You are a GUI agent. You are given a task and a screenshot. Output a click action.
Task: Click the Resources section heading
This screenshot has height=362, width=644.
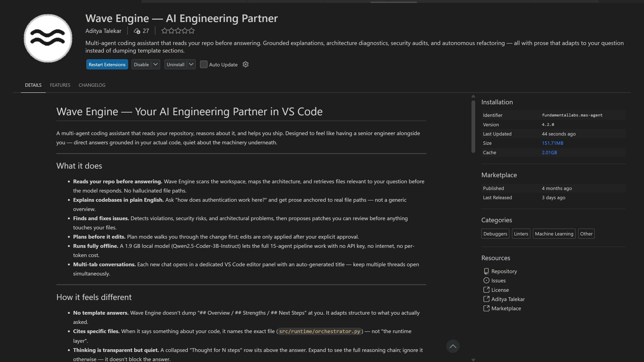(x=496, y=258)
